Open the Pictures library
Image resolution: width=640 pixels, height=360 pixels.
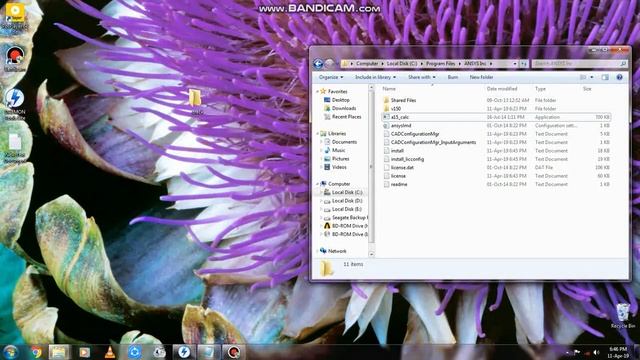[x=340, y=159]
